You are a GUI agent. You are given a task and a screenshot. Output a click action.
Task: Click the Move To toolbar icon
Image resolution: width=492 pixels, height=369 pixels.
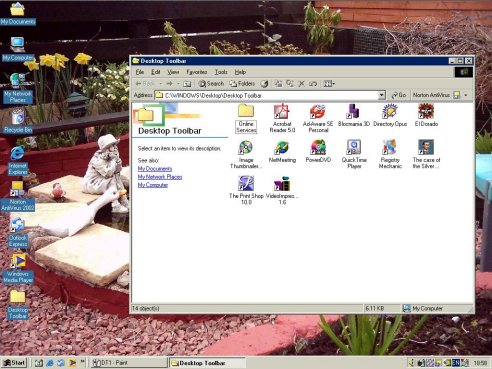point(278,84)
